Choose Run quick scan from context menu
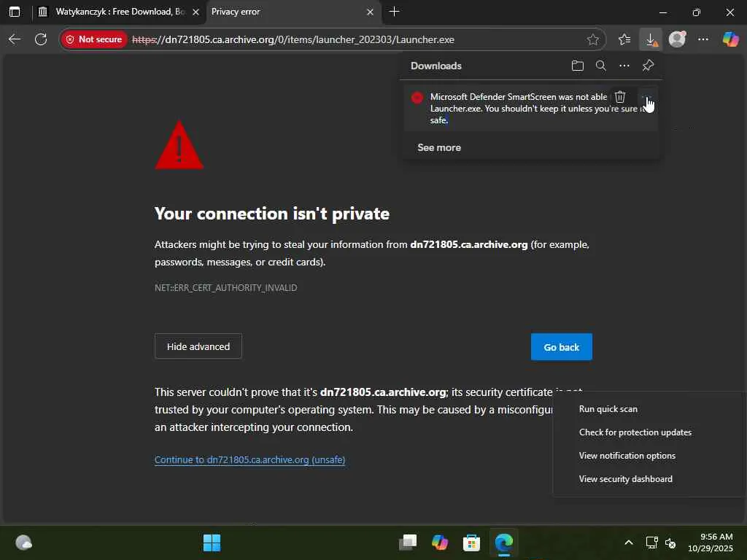This screenshot has height=560, width=747. click(608, 409)
